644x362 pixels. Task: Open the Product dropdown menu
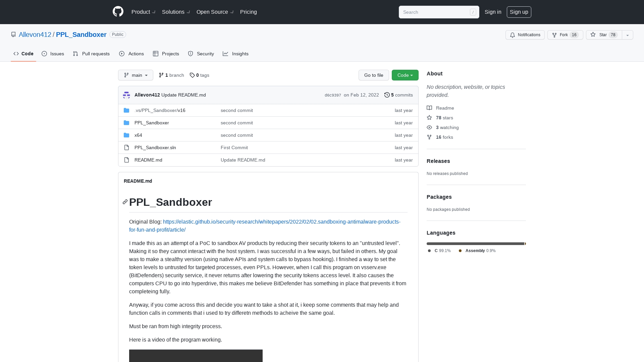pos(143,12)
